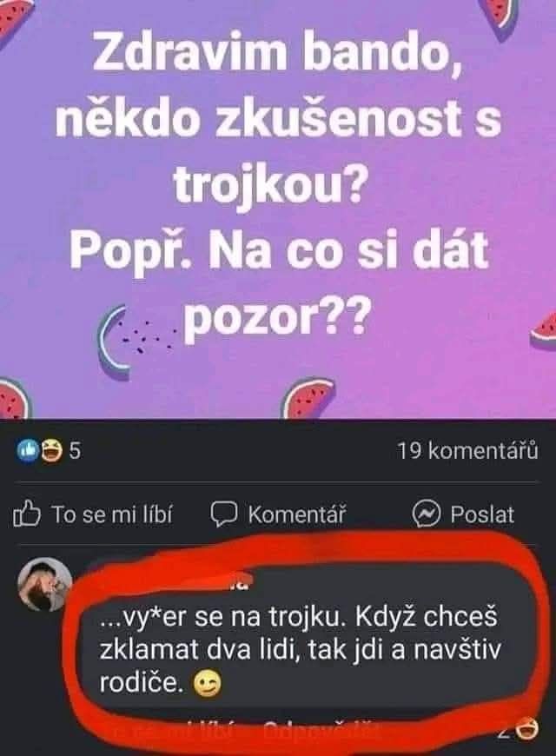Click the eaten watermelon rind graphic
This screenshot has height=756, width=556.
(x=115, y=336)
